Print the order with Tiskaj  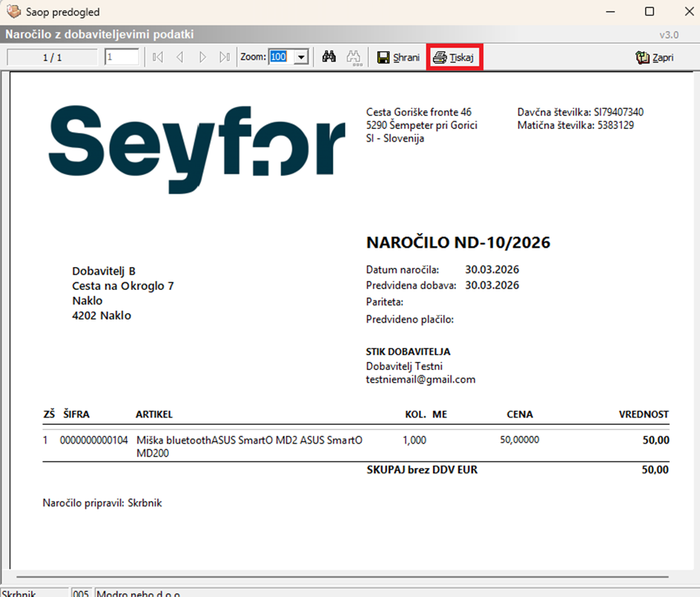click(x=454, y=57)
